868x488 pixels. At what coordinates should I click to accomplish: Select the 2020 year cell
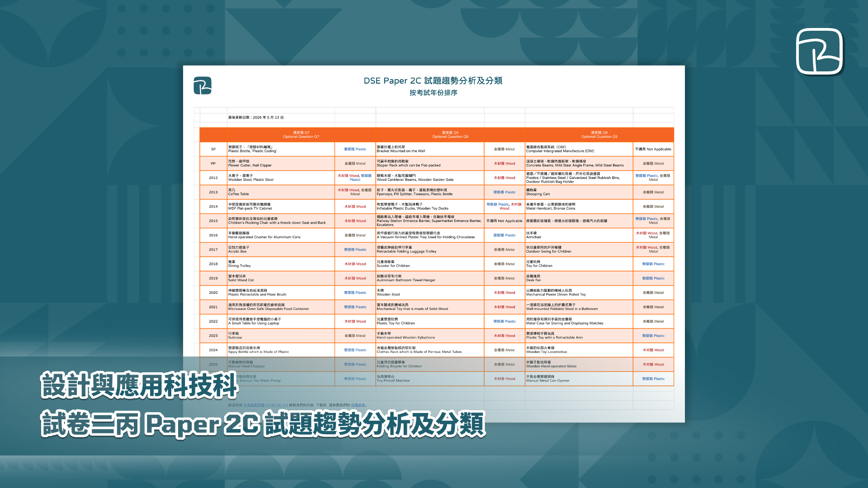(213, 292)
